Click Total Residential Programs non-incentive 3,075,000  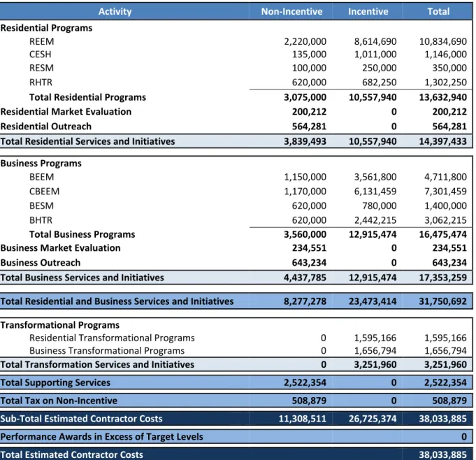[305, 97]
